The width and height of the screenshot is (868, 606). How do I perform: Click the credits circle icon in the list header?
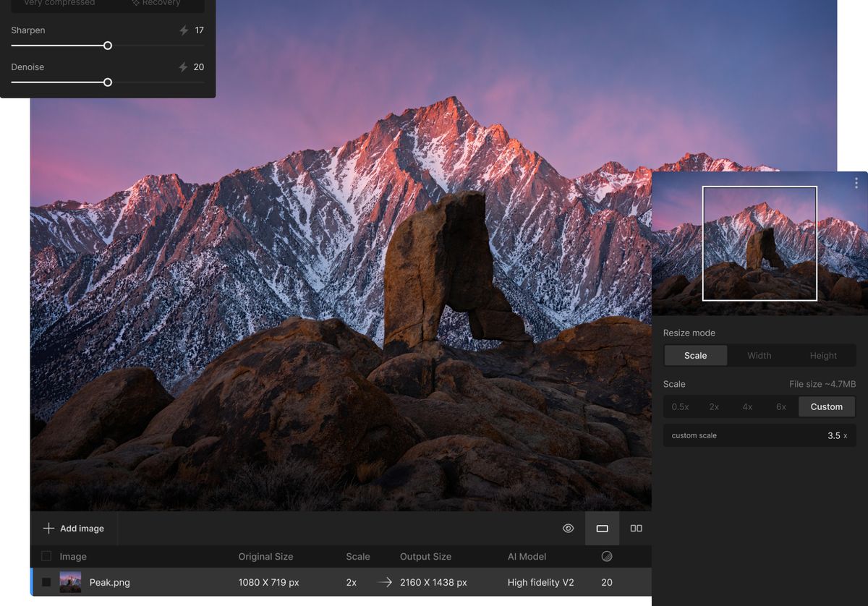pyautogui.click(x=607, y=556)
